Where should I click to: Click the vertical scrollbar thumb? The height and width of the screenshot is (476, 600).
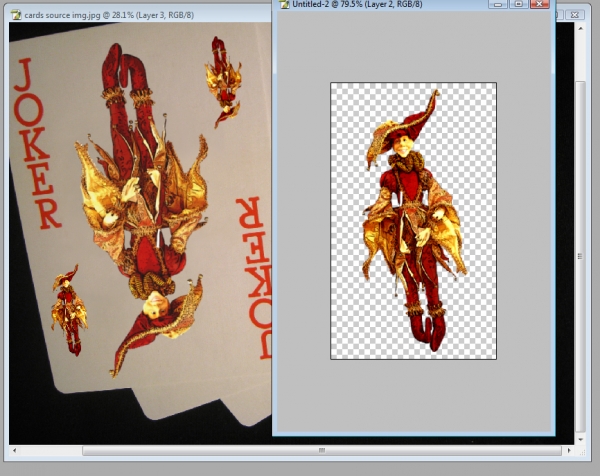(580, 256)
